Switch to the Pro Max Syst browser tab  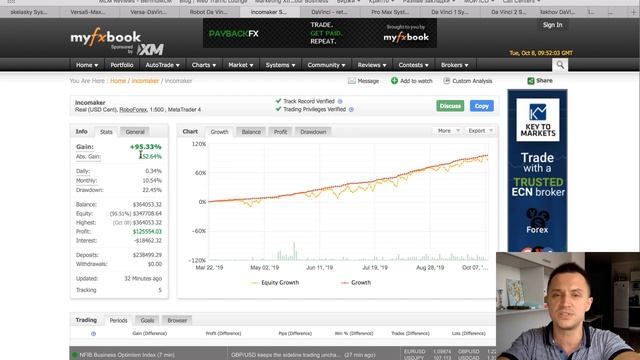tap(390, 12)
